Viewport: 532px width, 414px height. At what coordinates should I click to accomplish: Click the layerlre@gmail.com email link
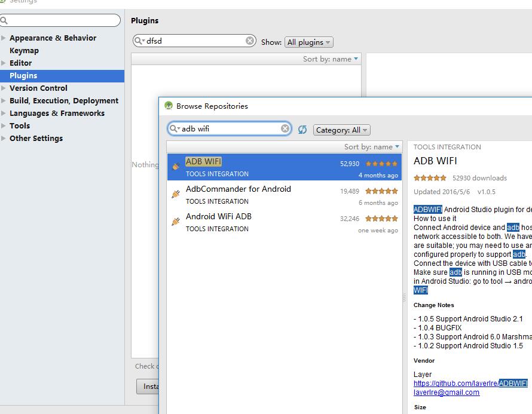447,392
